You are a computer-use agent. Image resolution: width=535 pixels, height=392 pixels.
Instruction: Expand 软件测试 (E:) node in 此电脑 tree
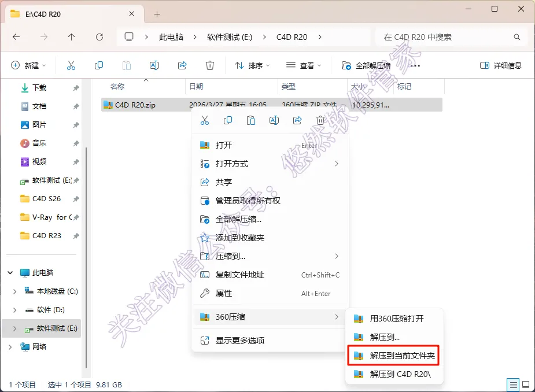click(x=14, y=328)
